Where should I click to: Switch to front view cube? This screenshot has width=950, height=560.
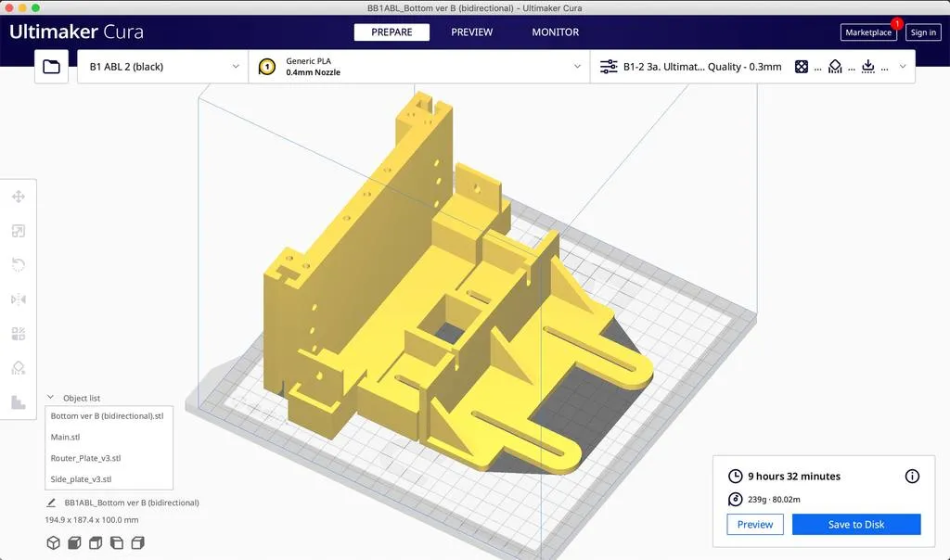click(74, 542)
